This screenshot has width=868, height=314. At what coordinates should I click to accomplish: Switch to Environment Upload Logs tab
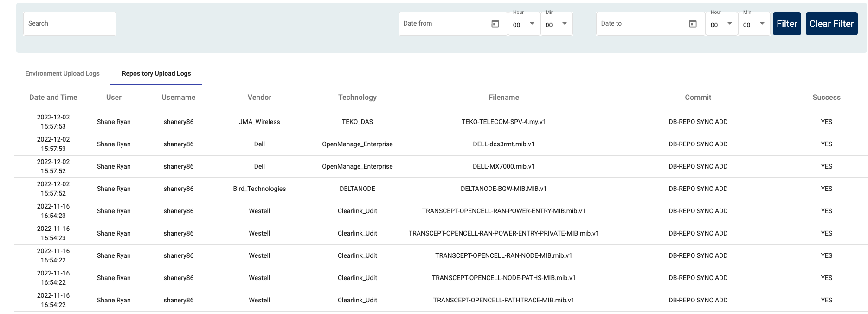pyautogui.click(x=62, y=73)
